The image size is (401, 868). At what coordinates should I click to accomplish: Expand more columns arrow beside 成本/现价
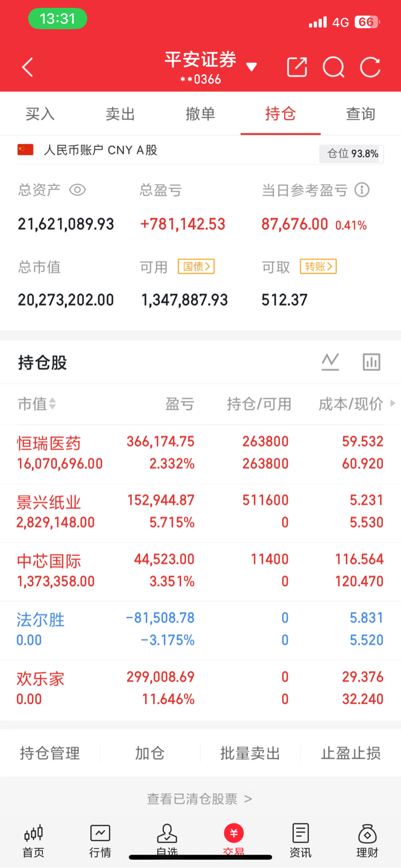point(393,403)
